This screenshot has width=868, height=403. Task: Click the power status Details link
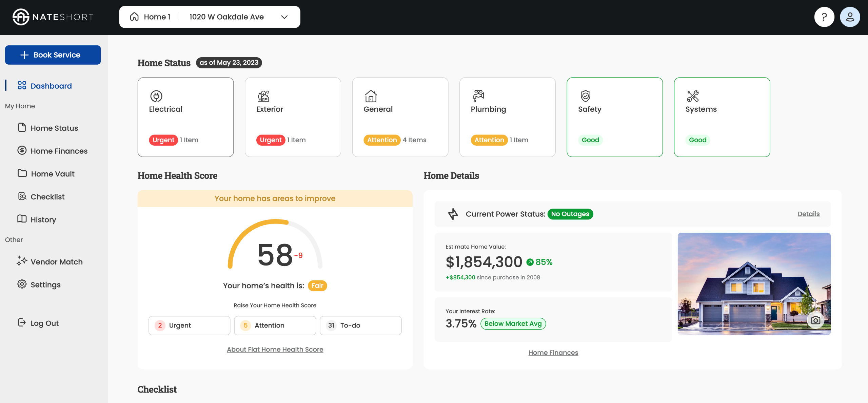(808, 214)
